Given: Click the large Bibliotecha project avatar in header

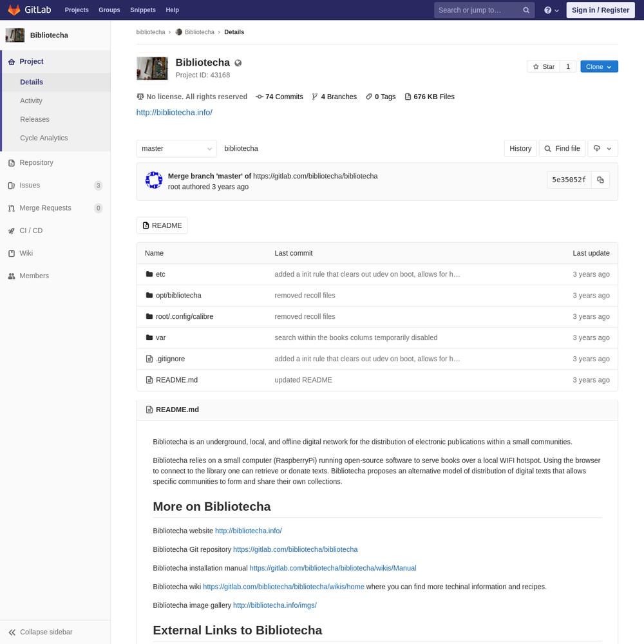Looking at the screenshot, I should click(x=152, y=68).
